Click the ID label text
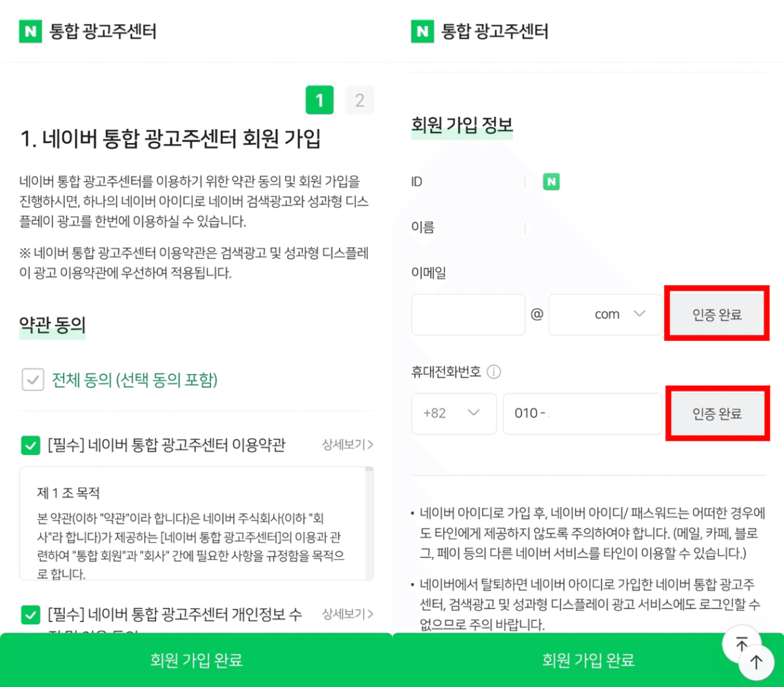The image size is (784, 687). pos(417,182)
